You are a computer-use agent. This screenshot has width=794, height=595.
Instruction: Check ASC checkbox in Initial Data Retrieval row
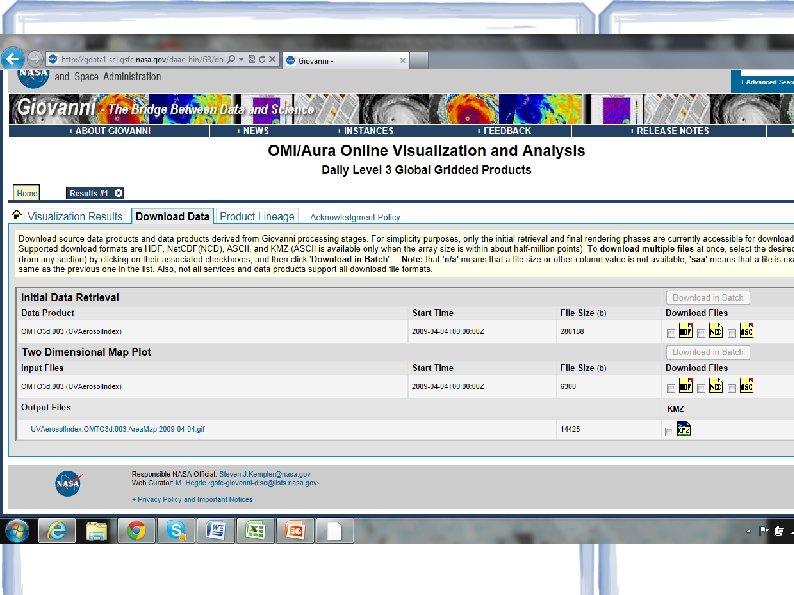(732, 333)
